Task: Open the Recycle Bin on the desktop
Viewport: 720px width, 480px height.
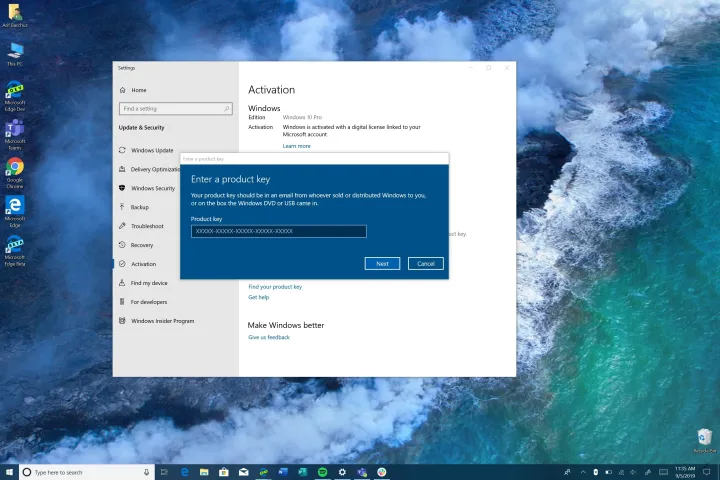Action: [x=705, y=441]
